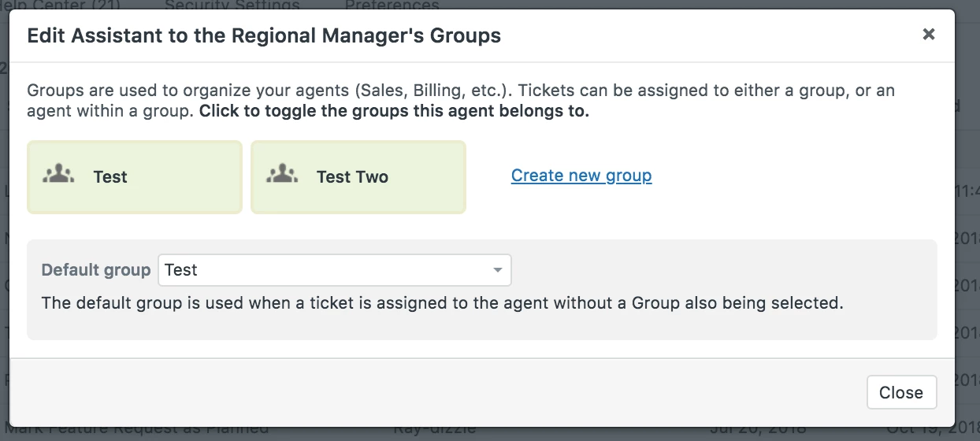Open the Default group combo box
The width and height of the screenshot is (980, 441).
click(x=334, y=270)
